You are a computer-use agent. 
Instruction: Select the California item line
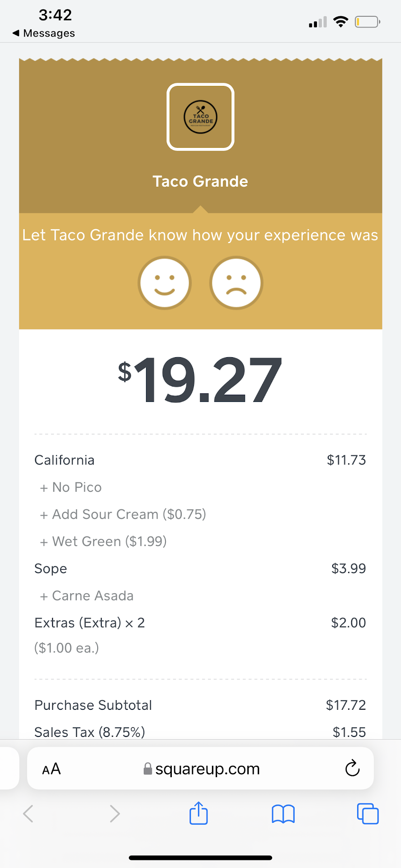65,460
